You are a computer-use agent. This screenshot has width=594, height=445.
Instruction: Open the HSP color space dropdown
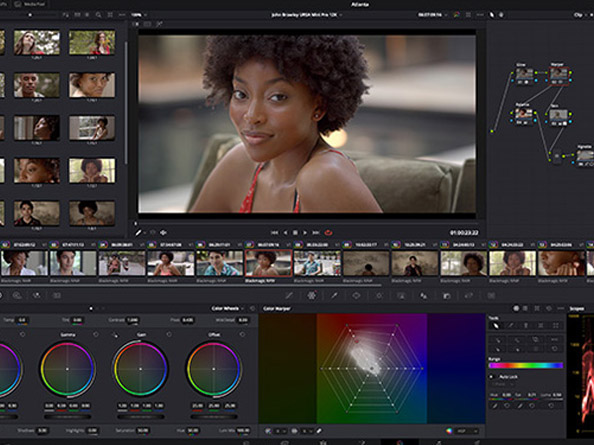(467, 431)
